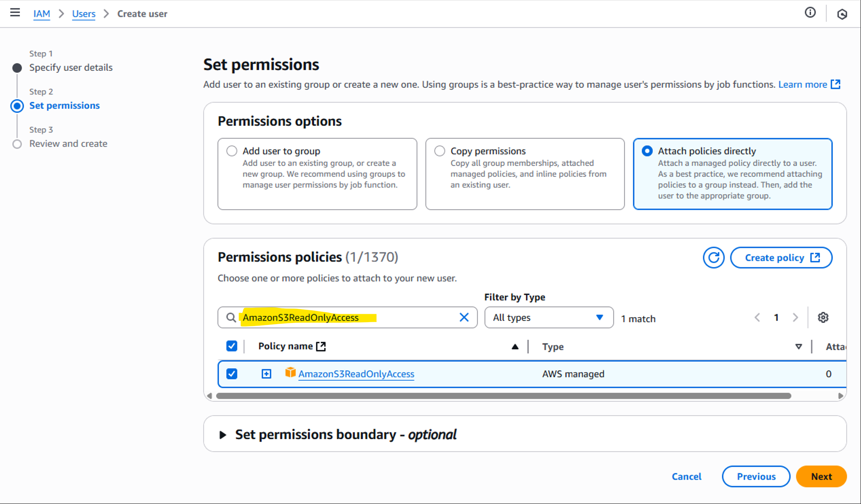
Task: Go to next page of policies
Action: pyautogui.click(x=795, y=318)
